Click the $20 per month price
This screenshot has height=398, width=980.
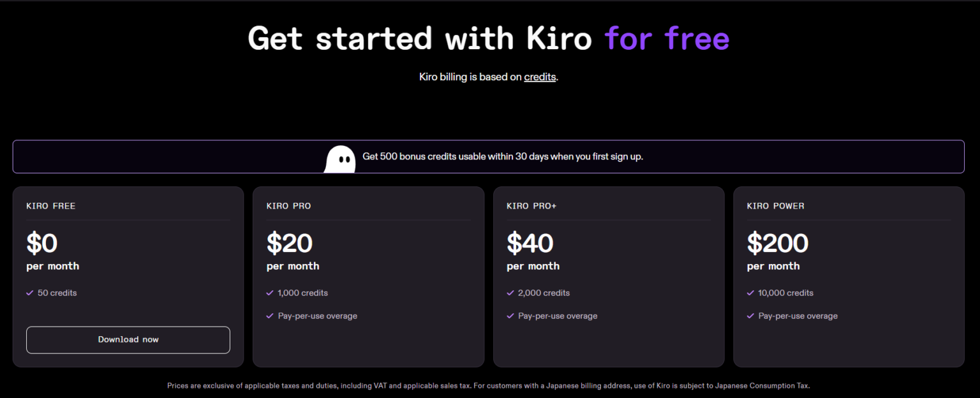click(x=290, y=243)
